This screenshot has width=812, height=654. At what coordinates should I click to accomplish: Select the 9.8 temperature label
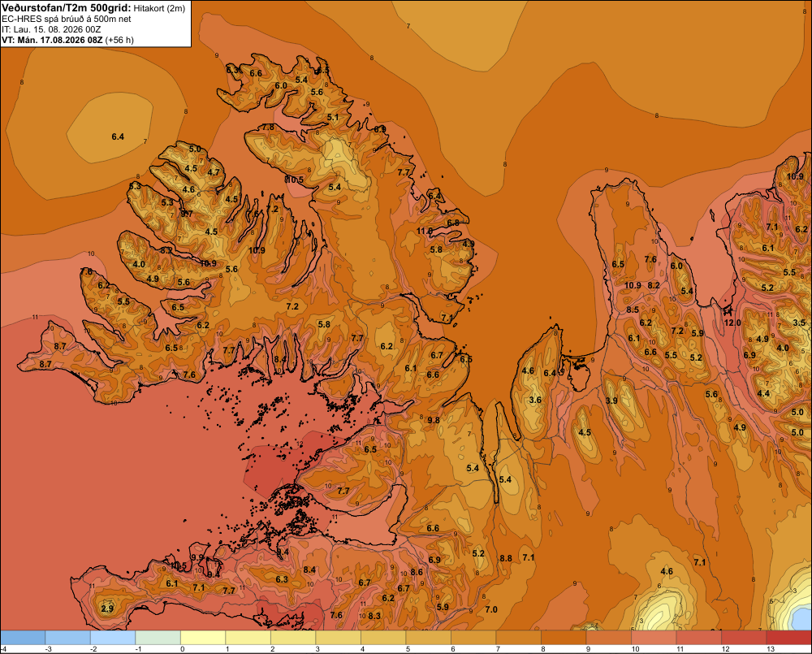tap(434, 420)
